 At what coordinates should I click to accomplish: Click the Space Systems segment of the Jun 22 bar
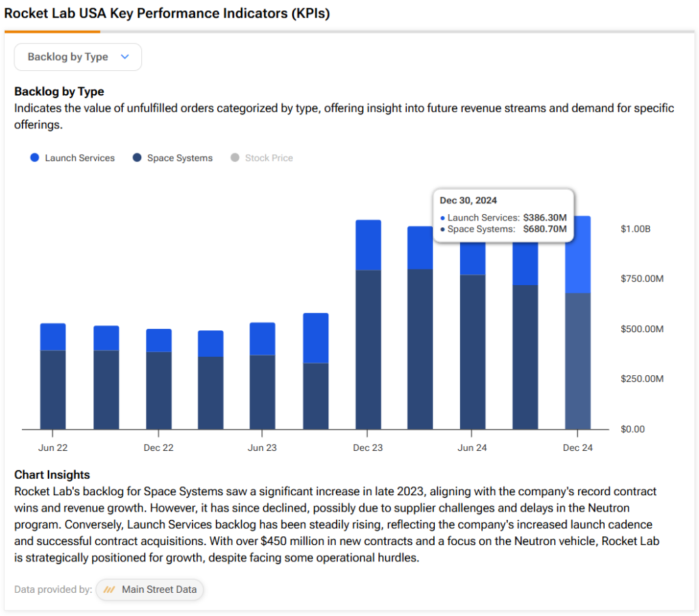[x=53, y=390]
